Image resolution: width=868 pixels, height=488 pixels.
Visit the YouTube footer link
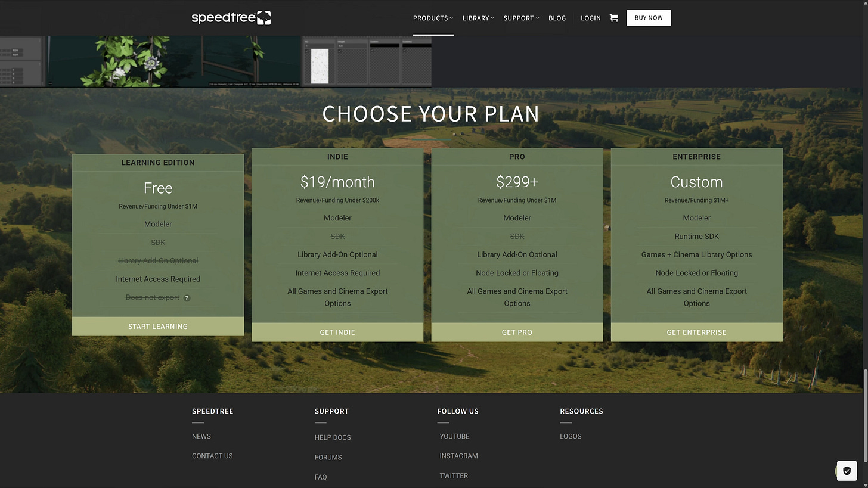454,436
